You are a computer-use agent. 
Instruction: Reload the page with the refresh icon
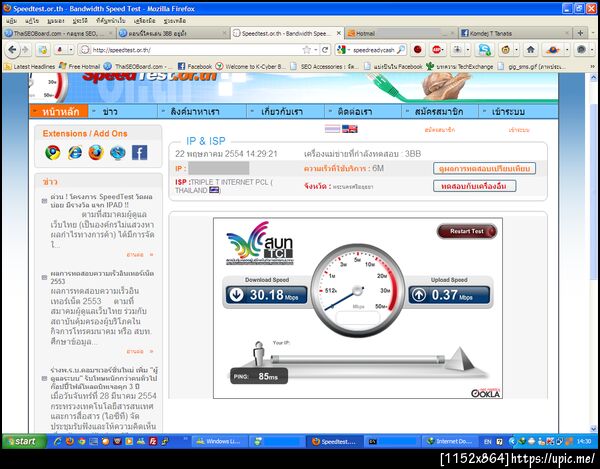pyautogui.click(x=325, y=50)
